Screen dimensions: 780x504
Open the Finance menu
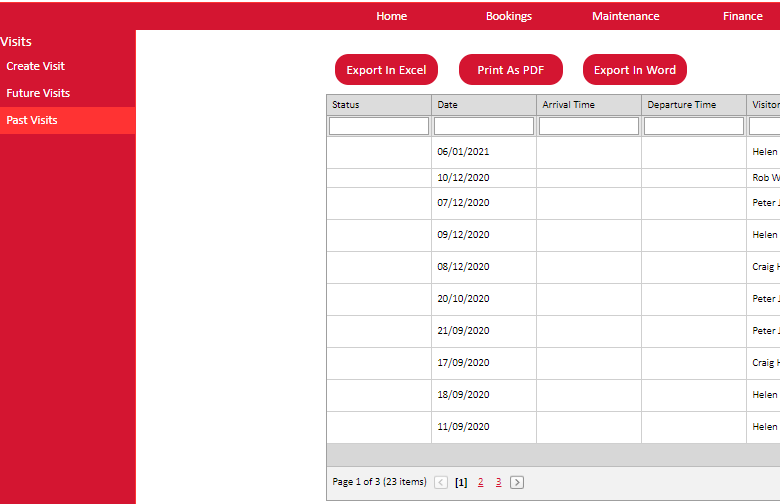(742, 16)
